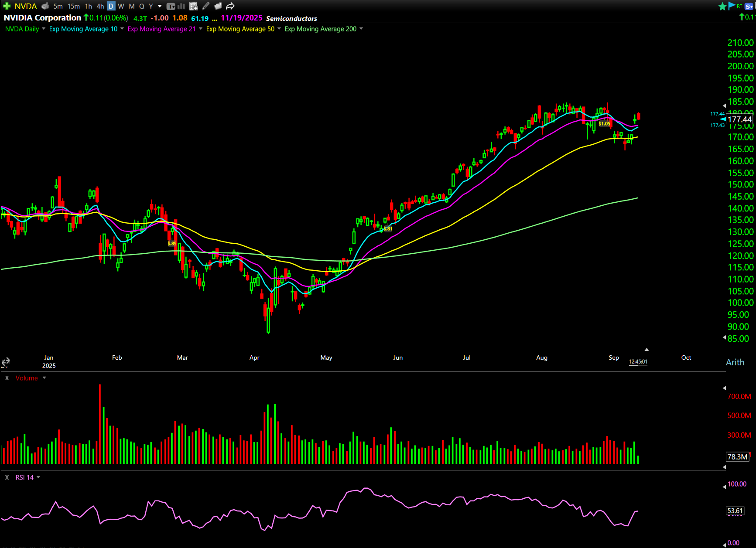The image size is (756, 548).
Task: Click the $.89 earnings marker in March
Action: (172, 244)
